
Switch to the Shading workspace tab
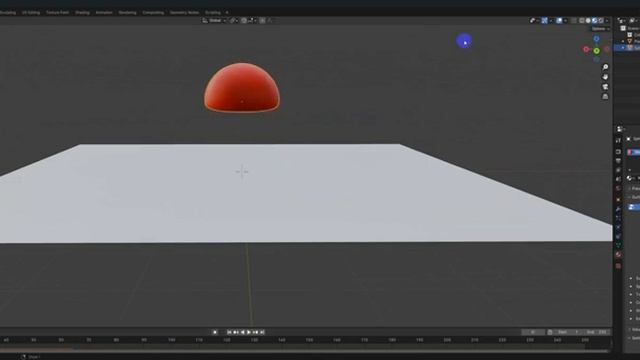coord(82,13)
